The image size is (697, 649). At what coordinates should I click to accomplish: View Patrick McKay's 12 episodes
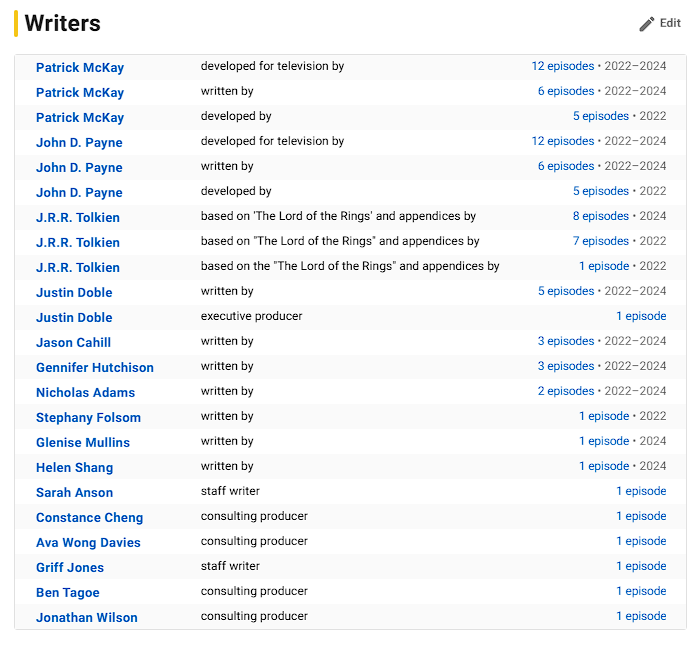[x=563, y=66]
